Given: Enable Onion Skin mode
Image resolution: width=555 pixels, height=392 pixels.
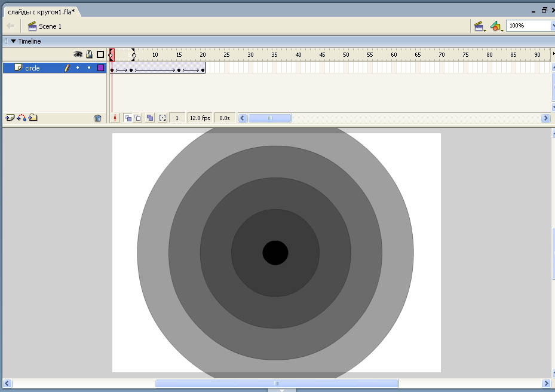Looking at the screenshot, I should coord(128,118).
